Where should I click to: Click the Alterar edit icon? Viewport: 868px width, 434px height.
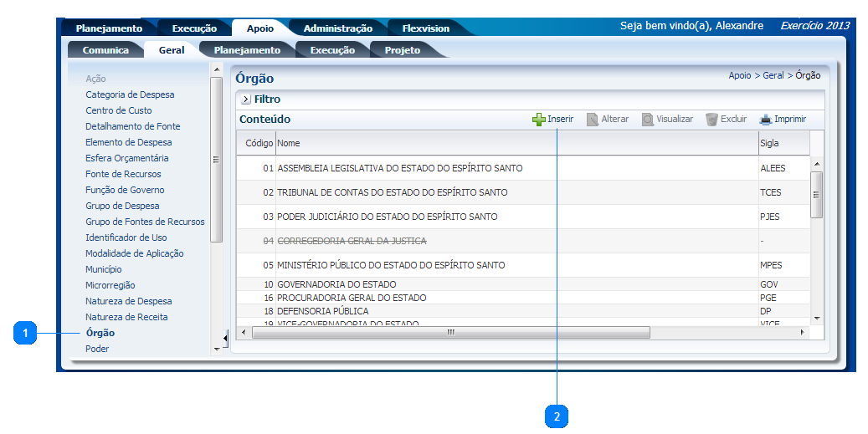click(x=593, y=120)
